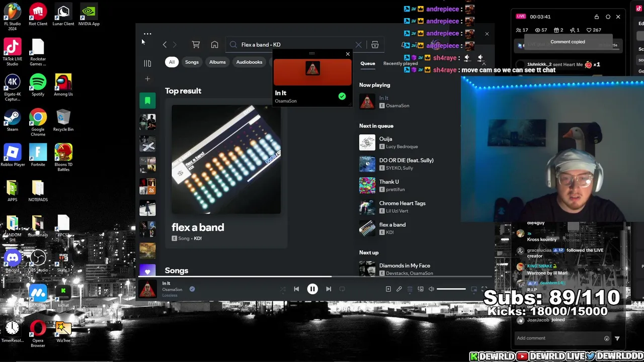Toggle repeat in the player bar
644x362 pixels.
pos(342,289)
